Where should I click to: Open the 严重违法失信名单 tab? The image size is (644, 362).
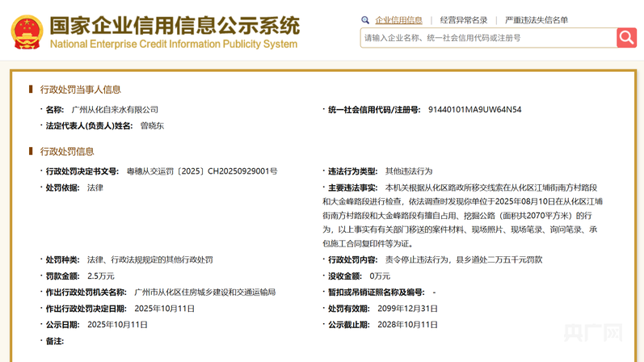[537, 20]
